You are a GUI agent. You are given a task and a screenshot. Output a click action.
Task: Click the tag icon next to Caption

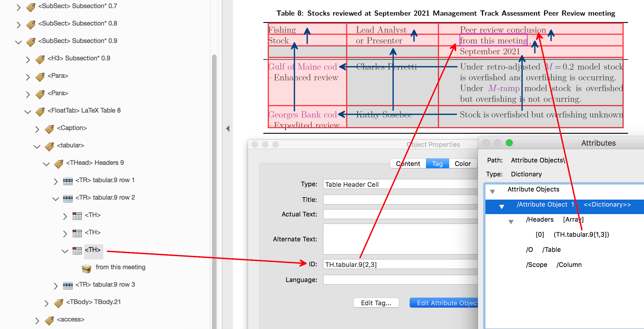pyautogui.click(x=49, y=129)
